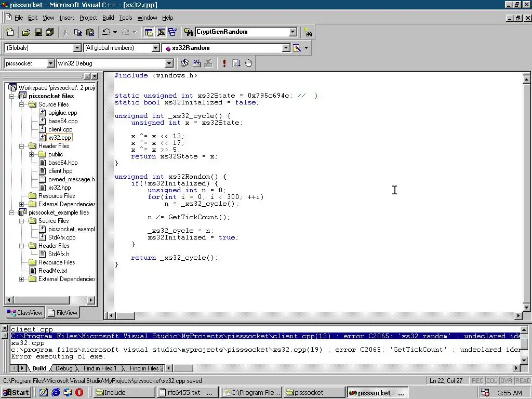Click the Find in Files binoculars icon

click(188, 32)
